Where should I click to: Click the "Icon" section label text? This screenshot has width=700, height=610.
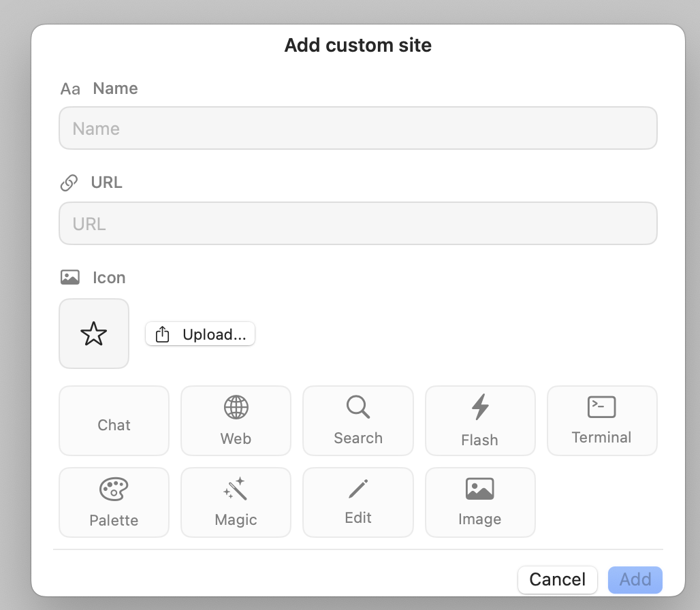(109, 278)
